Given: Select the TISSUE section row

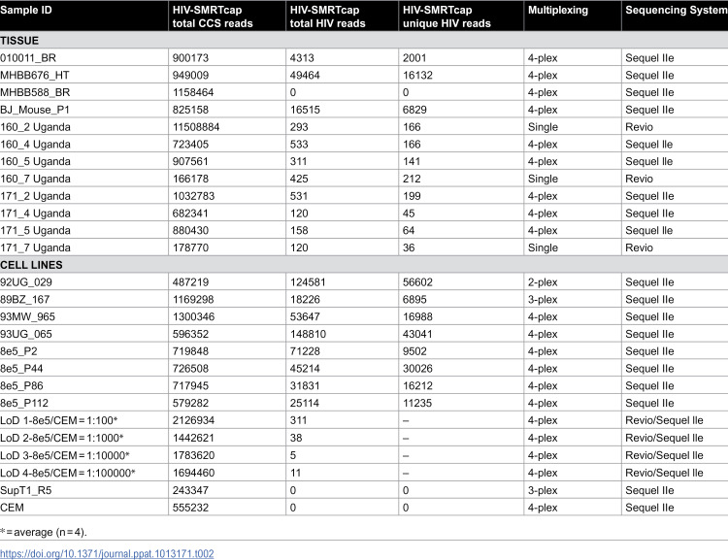Looking at the screenshot, I should pos(364,41).
